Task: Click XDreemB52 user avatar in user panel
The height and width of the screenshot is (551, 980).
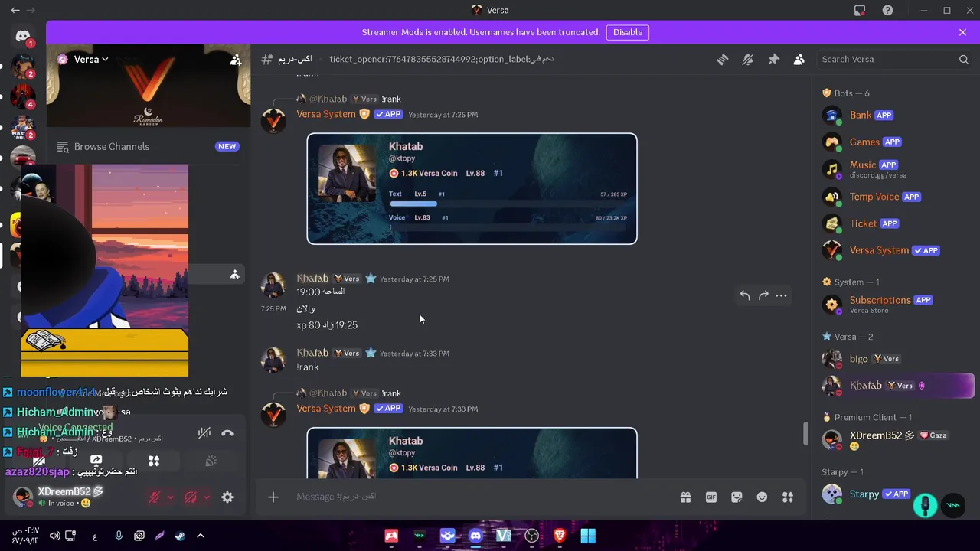Action: (23, 497)
